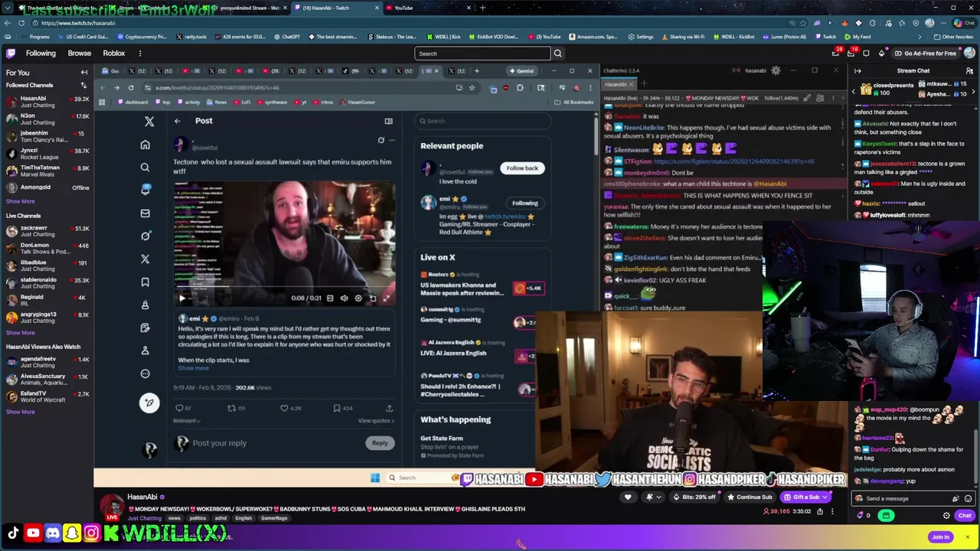Screen dimensions: 980x551
Task: Open Twitch whispers chat bubble icon
Action: point(866,53)
